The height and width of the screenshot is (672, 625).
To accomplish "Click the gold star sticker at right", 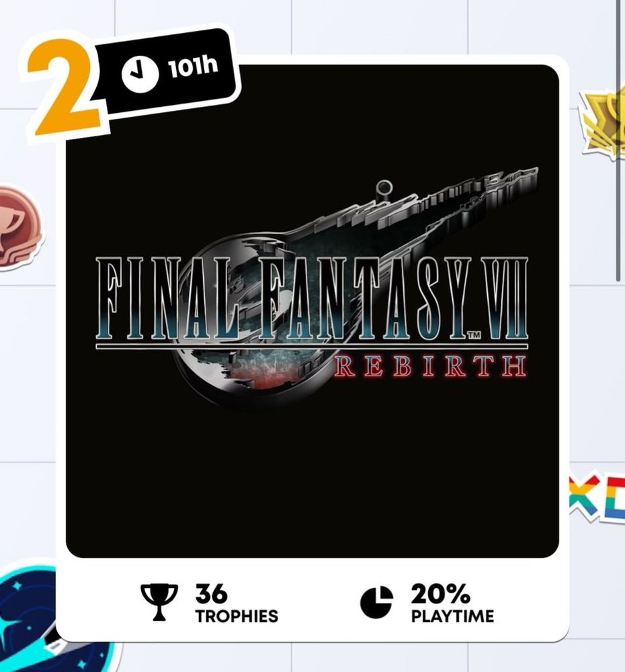I will tap(603, 122).
